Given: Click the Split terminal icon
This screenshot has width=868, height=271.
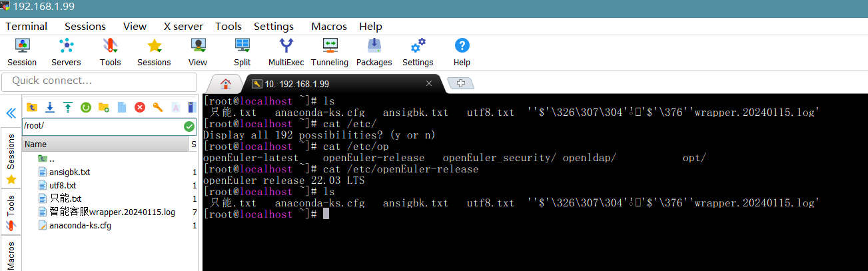Looking at the screenshot, I should tap(242, 52).
